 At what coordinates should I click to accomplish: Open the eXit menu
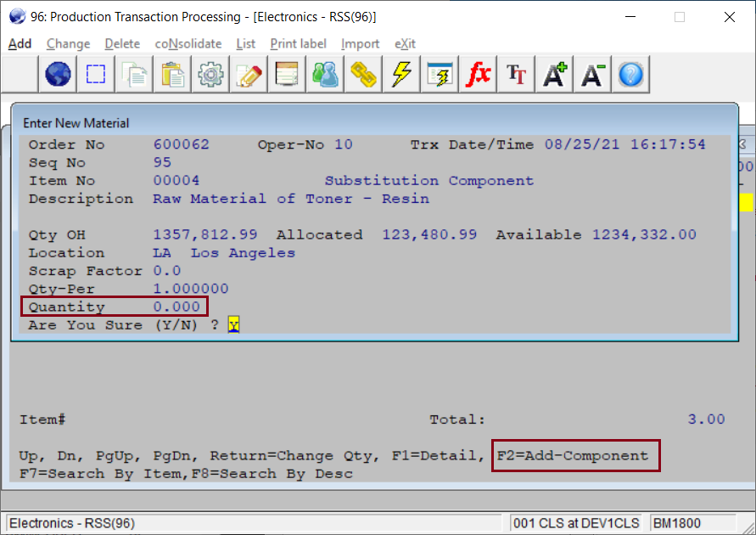405,44
